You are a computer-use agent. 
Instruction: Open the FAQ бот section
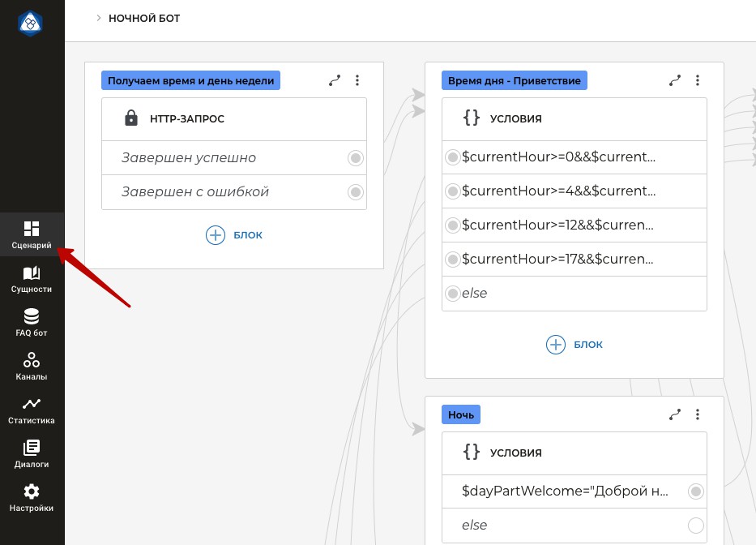click(x=32, y=316)
